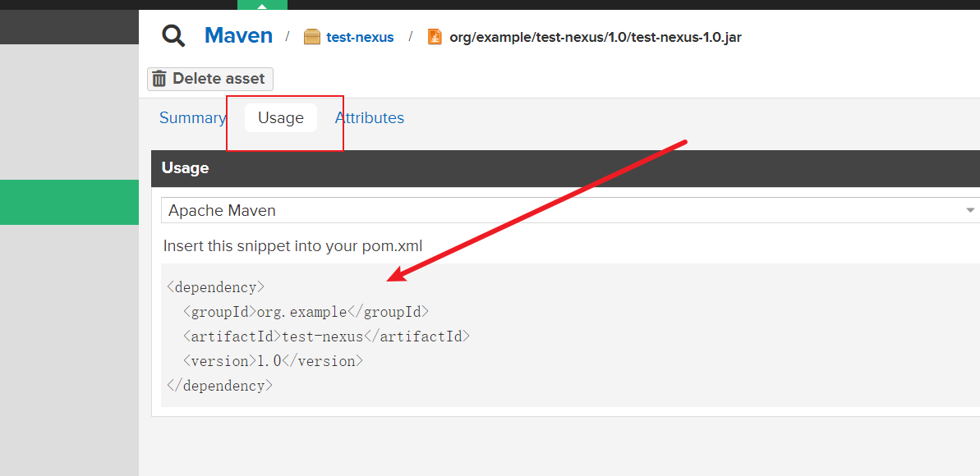Click the trash can icon
The height and width of the screenshot is (476, 980).
click(x=159, y=79)
